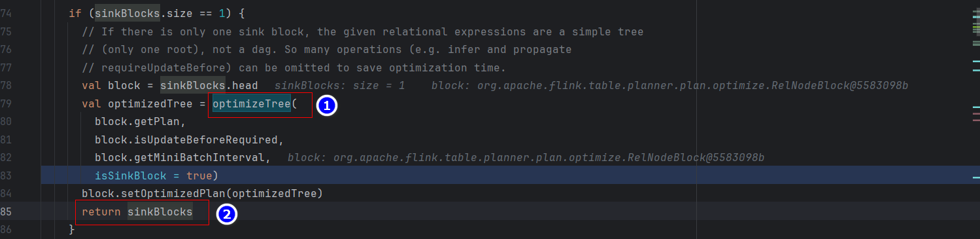Click block.getMiniBatchInterval argument
Screen dimensions: 980x239
tap(182, 158)
